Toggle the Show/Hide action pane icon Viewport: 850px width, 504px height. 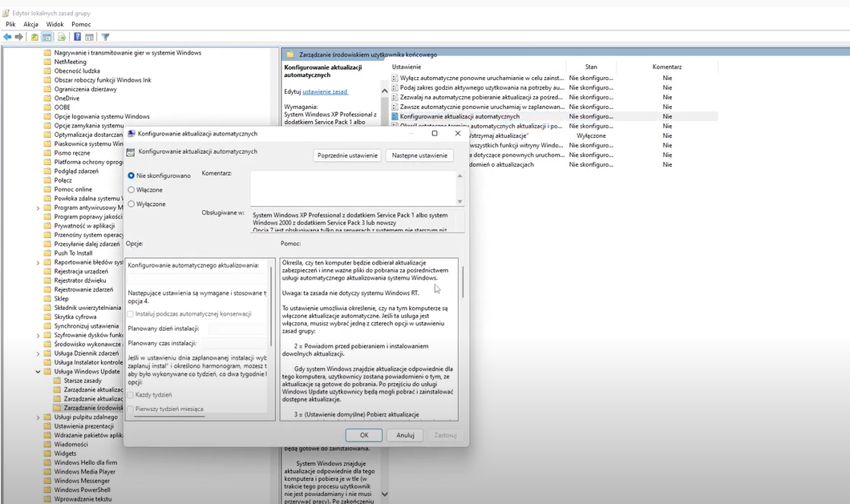[x=90, y=37]
